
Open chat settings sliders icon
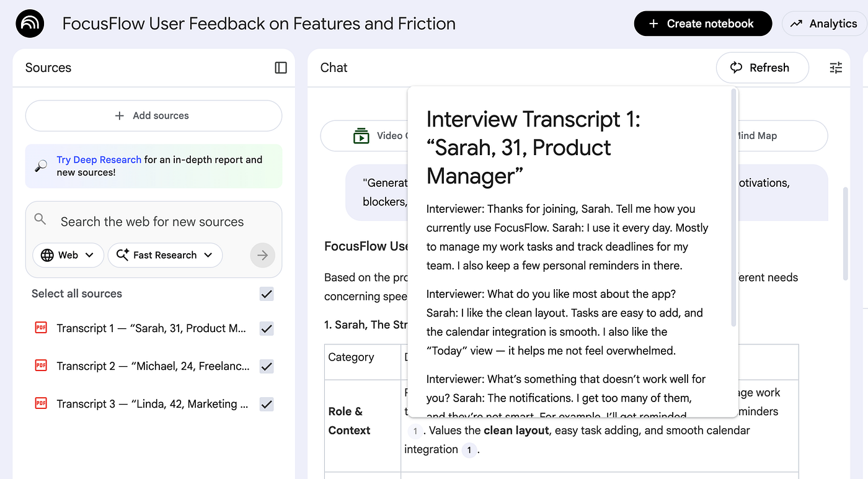pyautogui.click(x=836, y=68)
